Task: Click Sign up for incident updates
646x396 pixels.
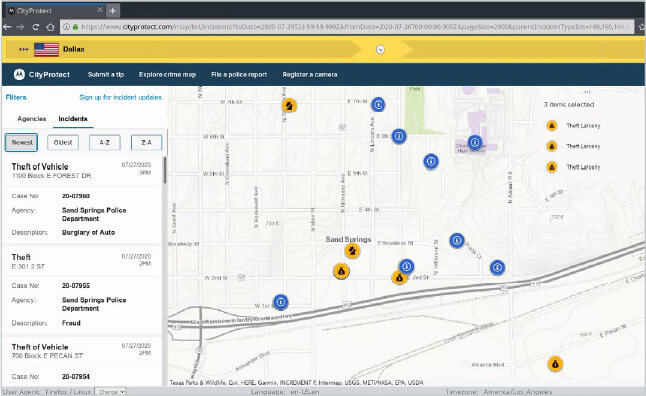Action: (120, 97)
